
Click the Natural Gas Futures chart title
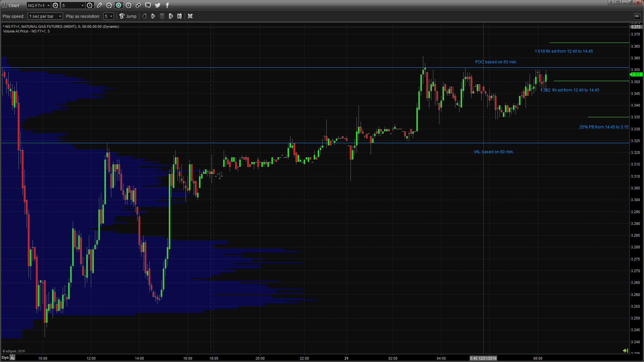coord(61,26)
